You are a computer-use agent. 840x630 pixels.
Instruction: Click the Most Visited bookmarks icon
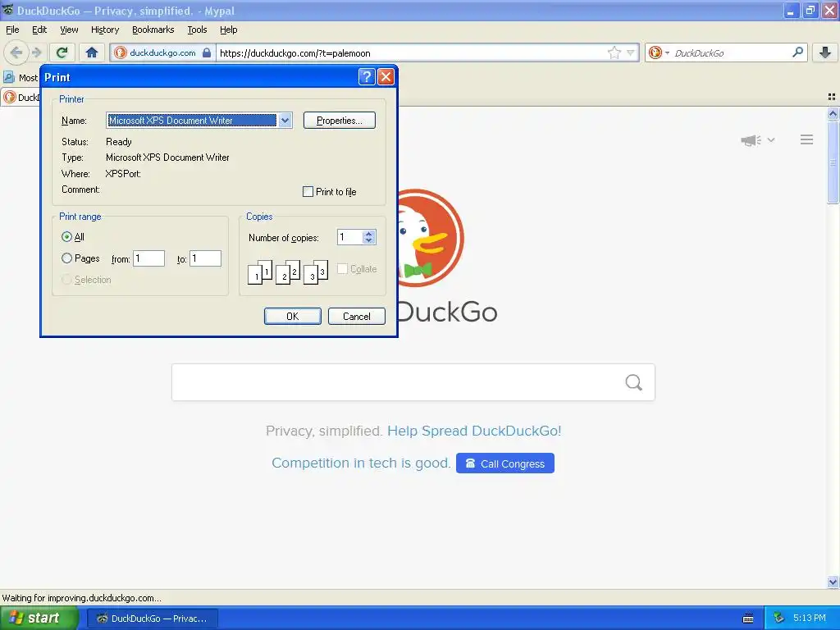(8, 77)
